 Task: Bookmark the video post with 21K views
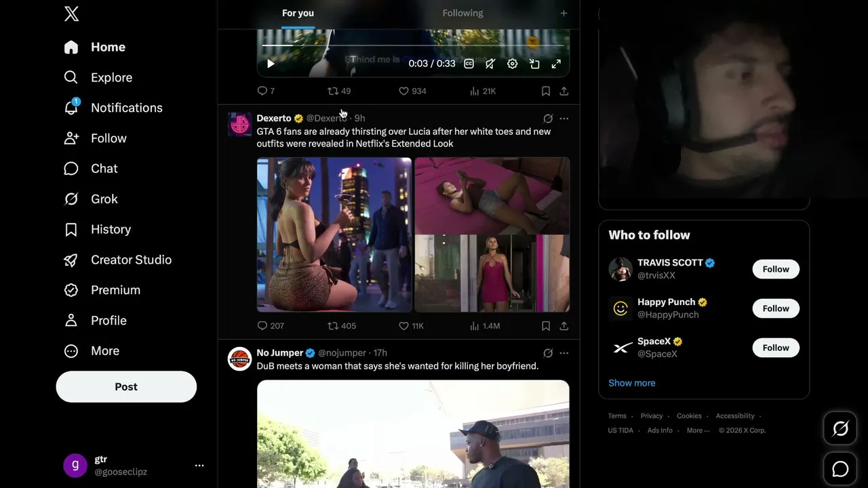click(x=545, y=91)
